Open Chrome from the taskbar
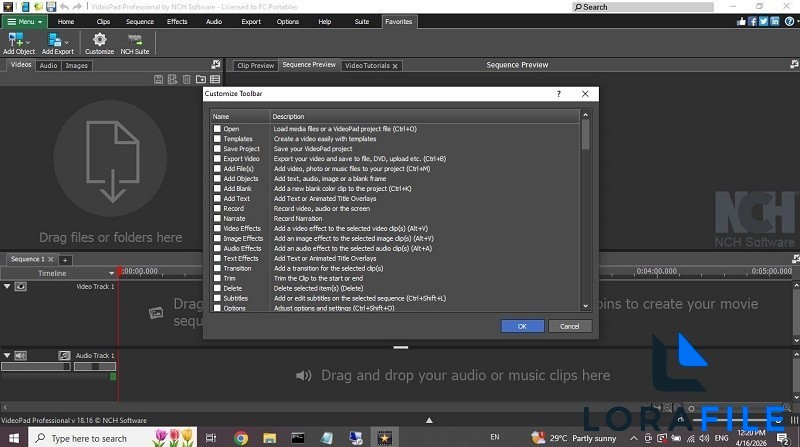Image resolution: width=800 pixels, height=447 pixels. 241,438
